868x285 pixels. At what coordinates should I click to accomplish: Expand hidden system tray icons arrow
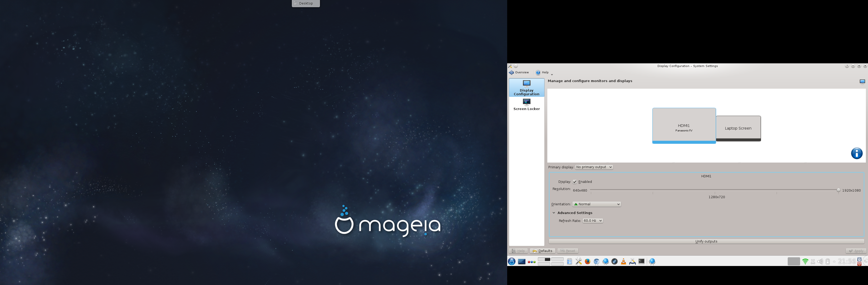834,262
